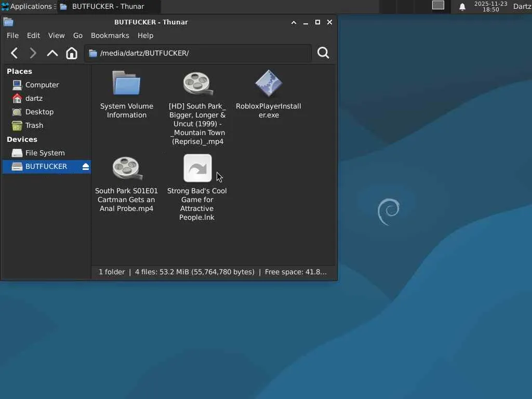Select the South Park S01E01 video icon
This screenshot has height=399, width=532.
pos(127,168)
